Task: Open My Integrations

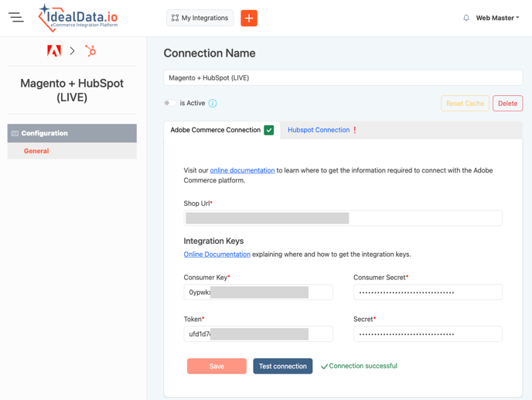Action: click(199, 18)
